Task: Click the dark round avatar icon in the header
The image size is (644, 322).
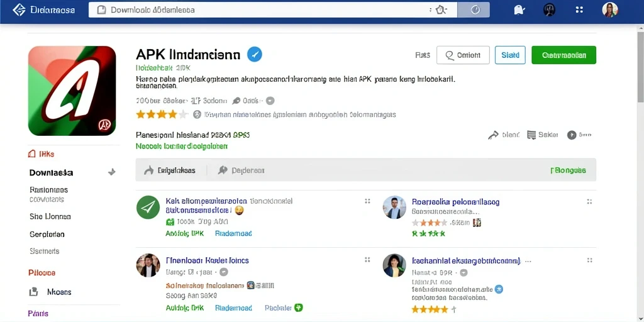Action: click(x=549, y=10)
